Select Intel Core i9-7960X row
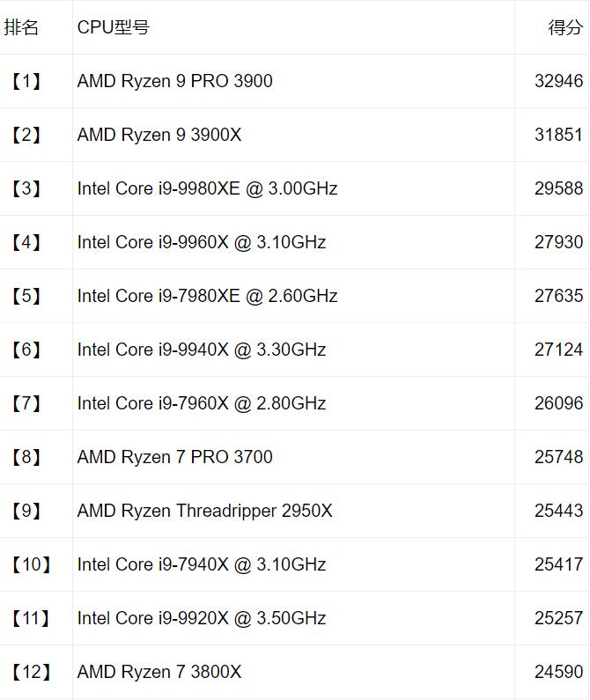The image size is (590, 700). (x=201, y=403)
